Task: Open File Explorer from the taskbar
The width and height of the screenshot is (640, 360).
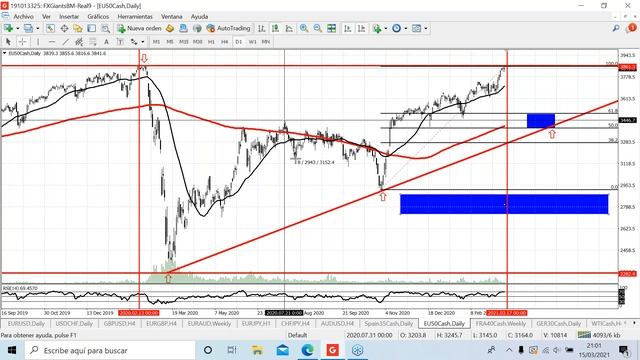Action: 257,350
